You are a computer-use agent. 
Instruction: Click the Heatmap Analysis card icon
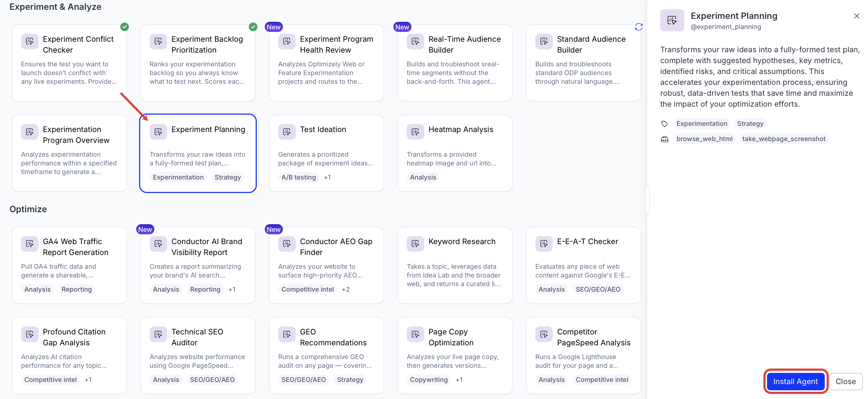[415, 132]
